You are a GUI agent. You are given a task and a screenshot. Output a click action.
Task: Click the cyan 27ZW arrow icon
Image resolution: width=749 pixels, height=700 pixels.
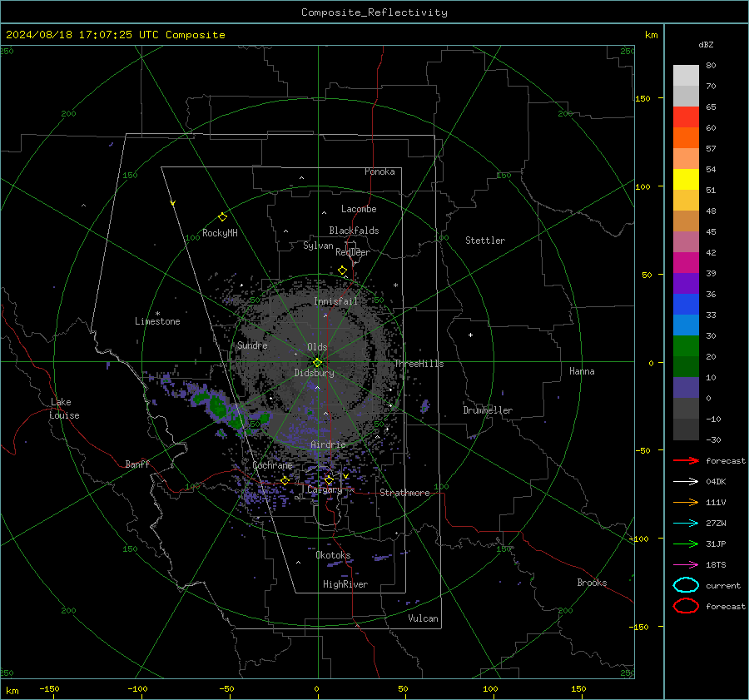click(x=686, y=523)
